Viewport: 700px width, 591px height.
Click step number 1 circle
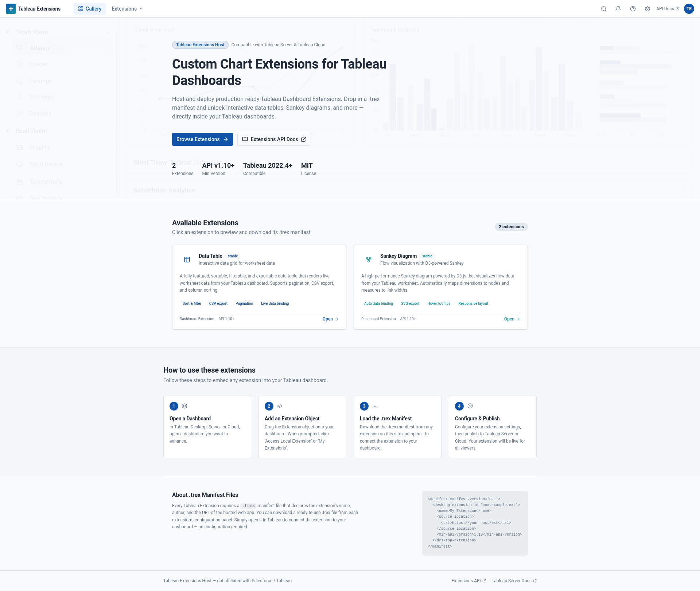pos(174,406)
